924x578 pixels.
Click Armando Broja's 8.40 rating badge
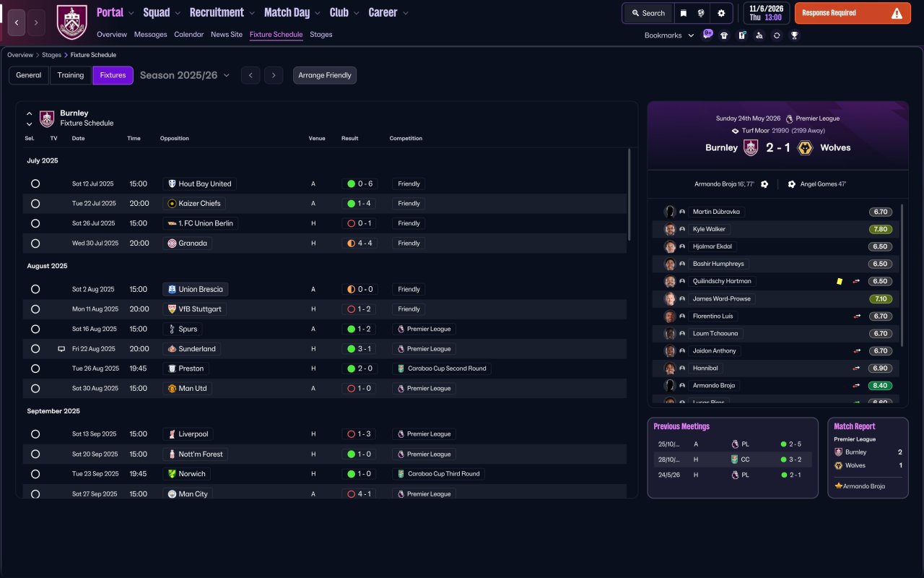pos(881,386)
